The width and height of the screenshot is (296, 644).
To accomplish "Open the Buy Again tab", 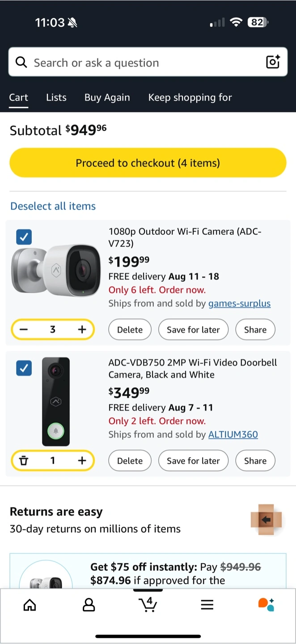I will pos(107,97).
